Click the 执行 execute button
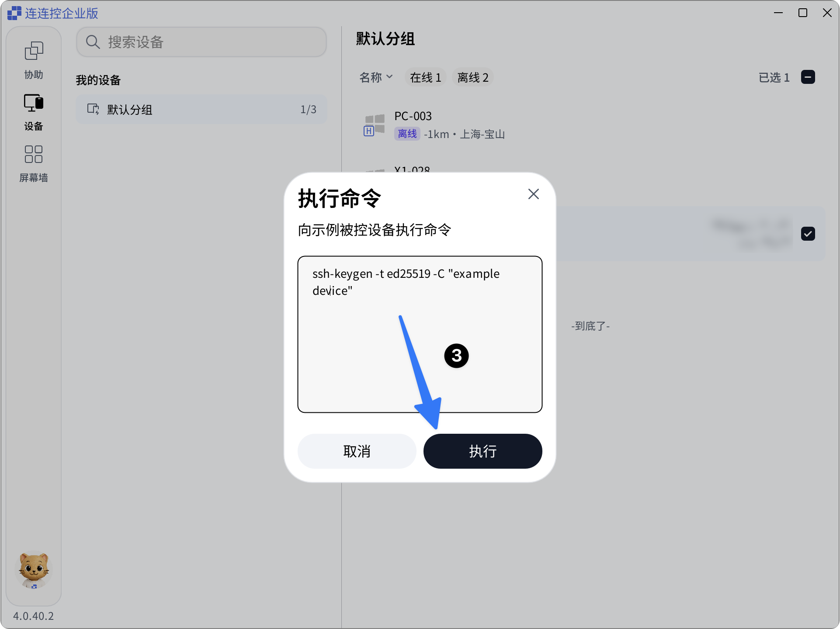Image resolution: width=840 pixels, height=629 pixels. 482,451
